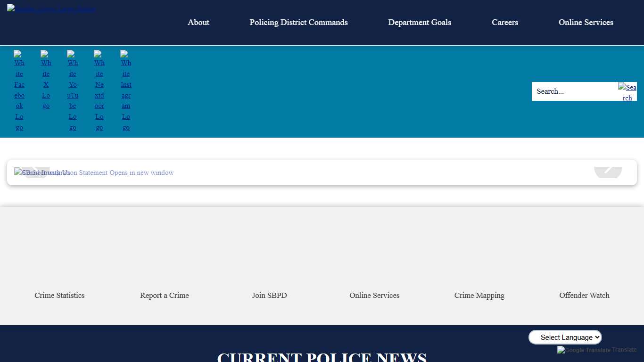Viewport: 644px width, 362px height.
Task: Select Department Goals in the top navigation
Action: pos(420,22)
